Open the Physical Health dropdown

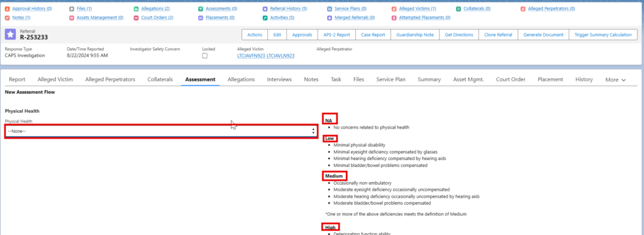click(x=161, y=131)
